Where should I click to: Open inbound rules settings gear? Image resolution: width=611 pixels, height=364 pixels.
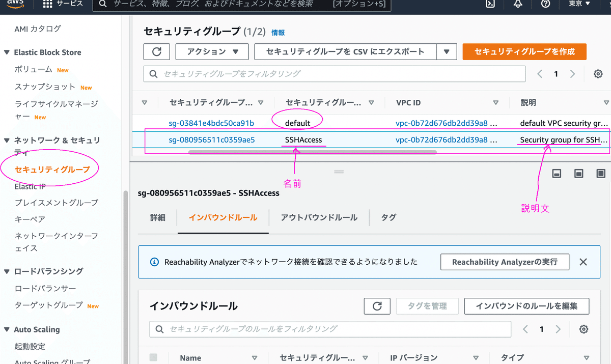click(x=584, y=329)
